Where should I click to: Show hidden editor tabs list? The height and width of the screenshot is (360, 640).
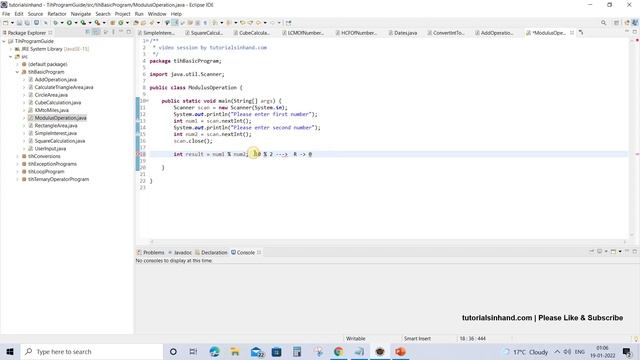[581, 33]
